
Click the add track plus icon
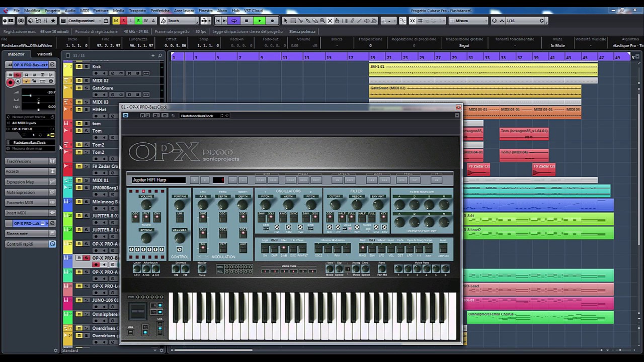tap(153, 55)
